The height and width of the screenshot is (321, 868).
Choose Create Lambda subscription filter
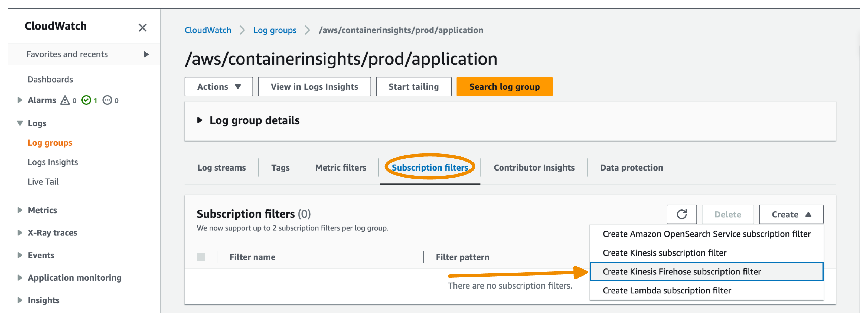[x=706, y=290]
